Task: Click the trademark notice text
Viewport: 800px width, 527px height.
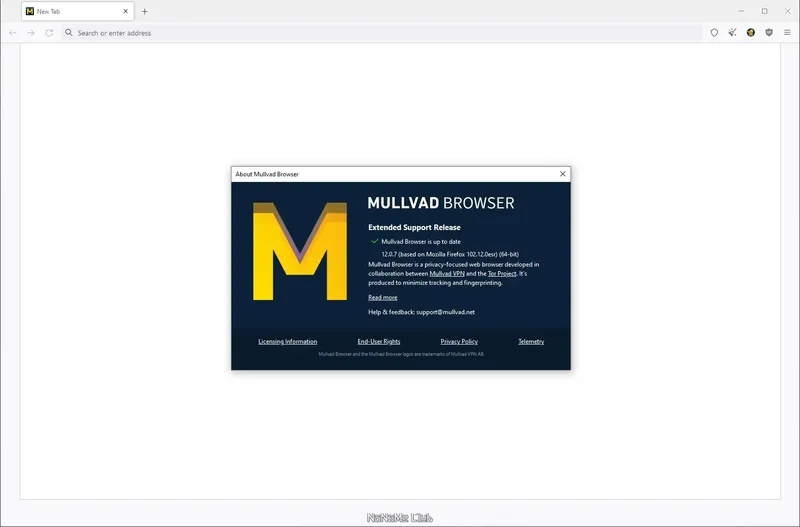Action: (x=401, y=354)
